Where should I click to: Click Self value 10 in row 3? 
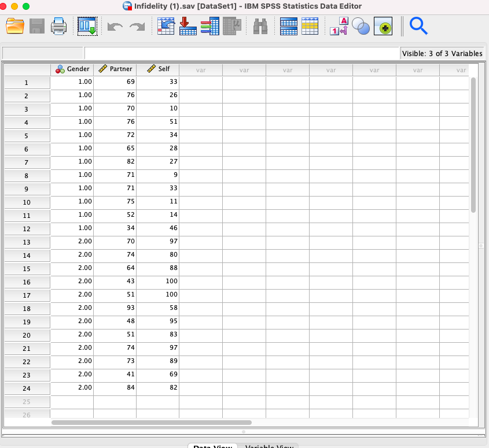click(x=158, y=109)
